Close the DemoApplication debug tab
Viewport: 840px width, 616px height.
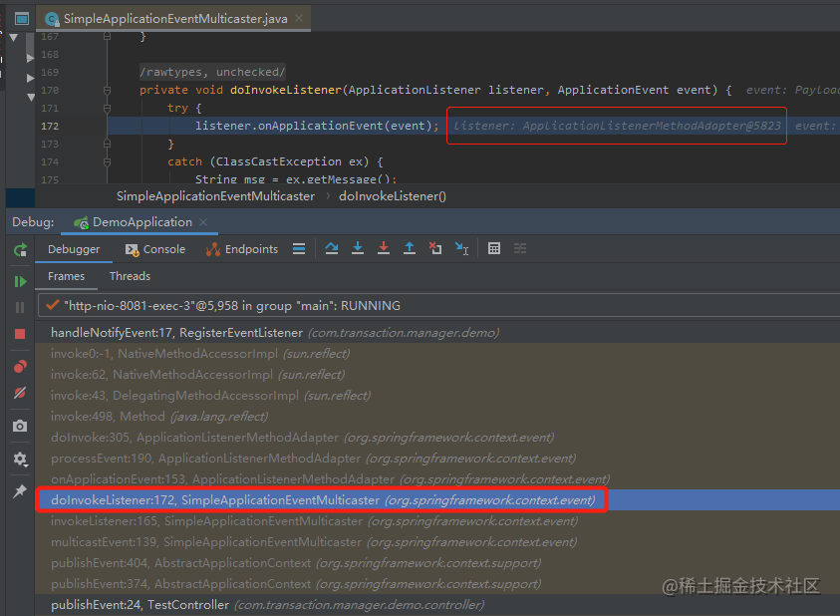point(203,222)
